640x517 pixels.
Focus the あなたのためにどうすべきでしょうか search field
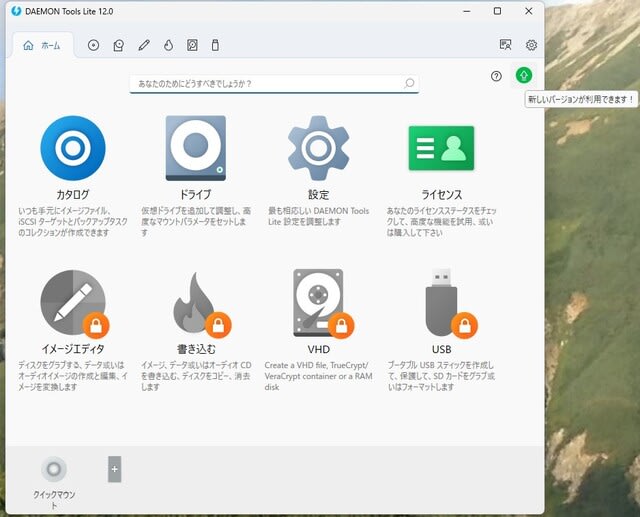click(274, 84)
